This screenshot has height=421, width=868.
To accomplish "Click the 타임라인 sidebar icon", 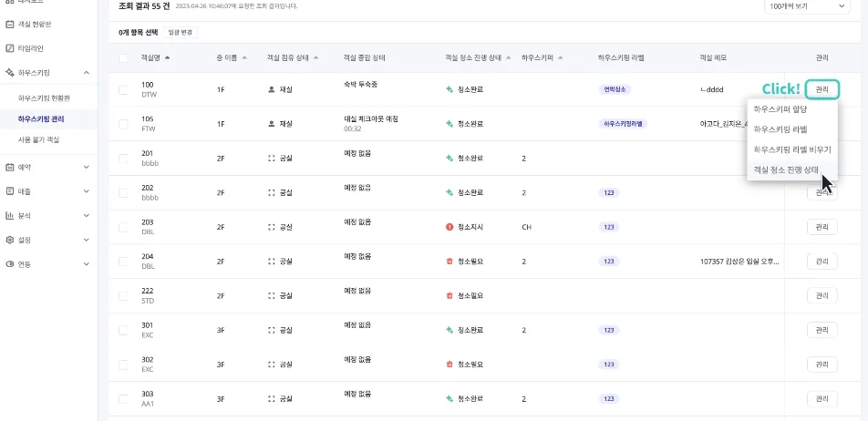I will click(10, 47).
